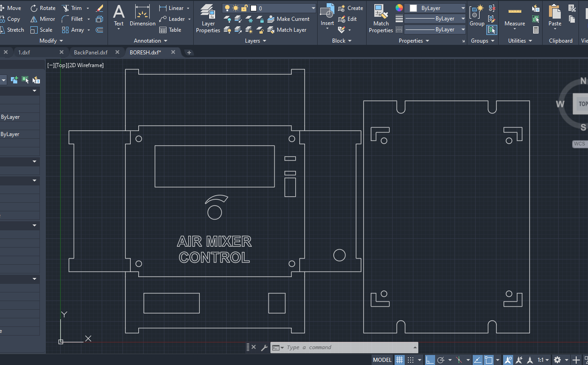Open object color ByLayer dropdown
588x365 pixels.
click(436, 8)
